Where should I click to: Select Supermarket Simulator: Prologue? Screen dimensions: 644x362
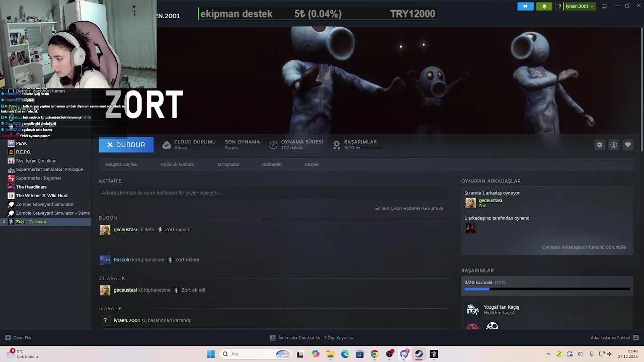[49, 169]
